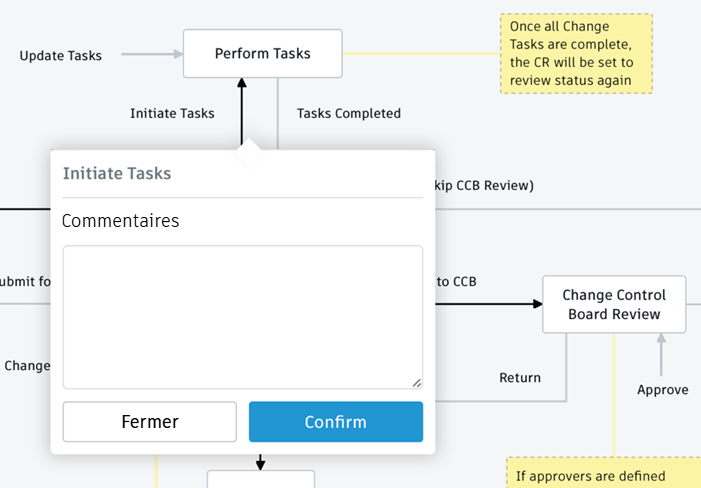Click the Initiate Tasks popup header title
This screenshot has width=701, height=488.
point(117,173)
